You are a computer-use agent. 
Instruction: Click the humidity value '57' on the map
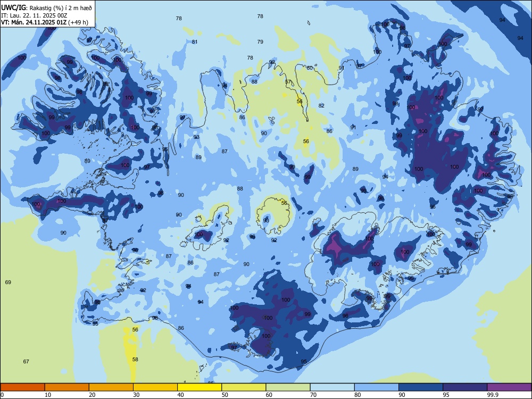tap(288, 82)
